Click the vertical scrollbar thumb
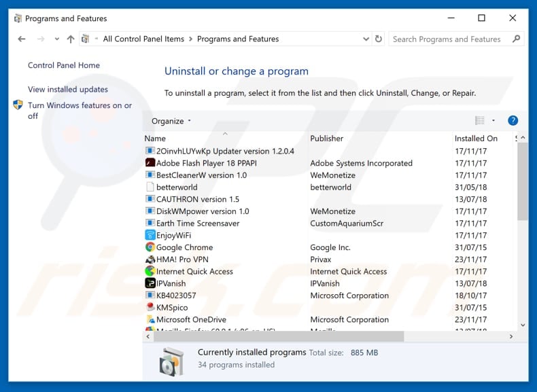This screenshot has height=392, width=537. [x=523, y=181]
